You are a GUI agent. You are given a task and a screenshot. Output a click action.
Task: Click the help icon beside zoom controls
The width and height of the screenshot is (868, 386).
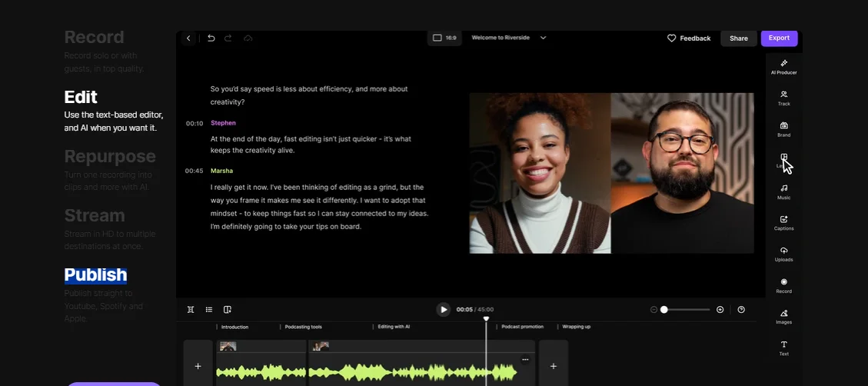[741, 310]
